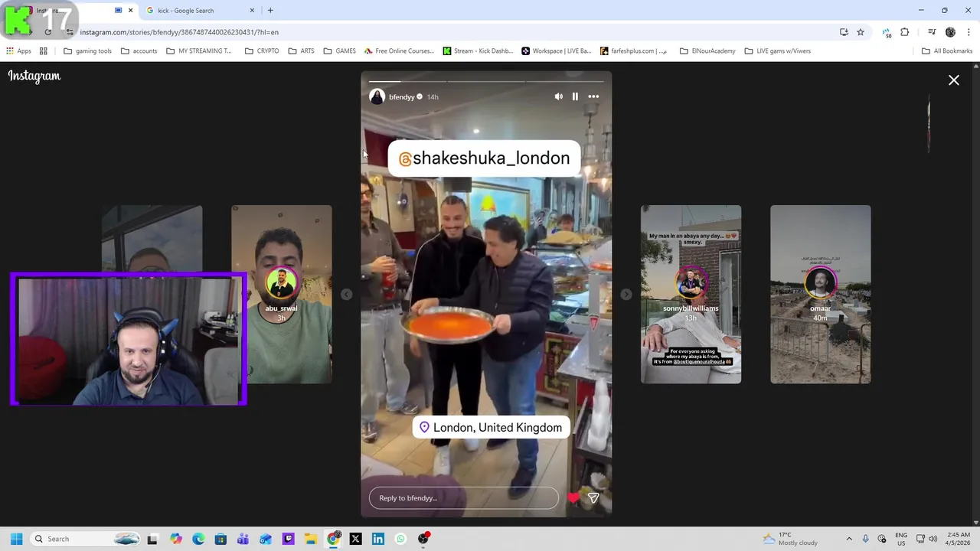Screen dimensions: 980x551
Task: Open LinkedIn from taskbar
Action: [x=378, y=539]
